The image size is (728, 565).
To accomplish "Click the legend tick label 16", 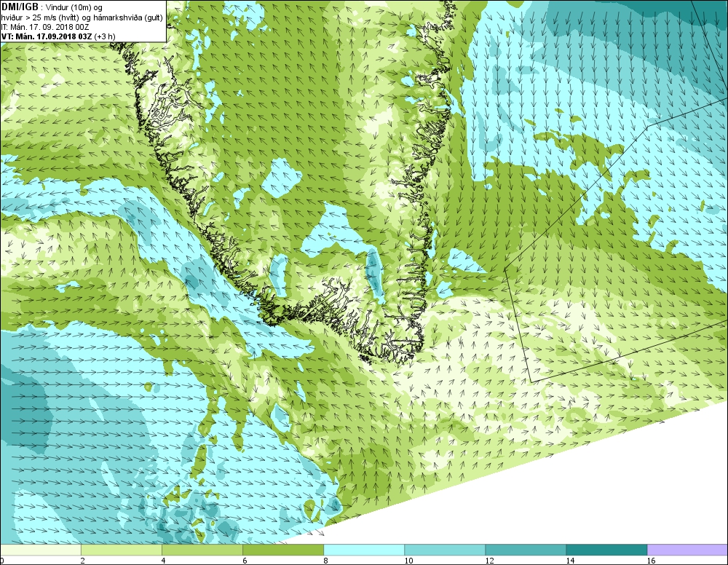I will (x=651, y=561).
